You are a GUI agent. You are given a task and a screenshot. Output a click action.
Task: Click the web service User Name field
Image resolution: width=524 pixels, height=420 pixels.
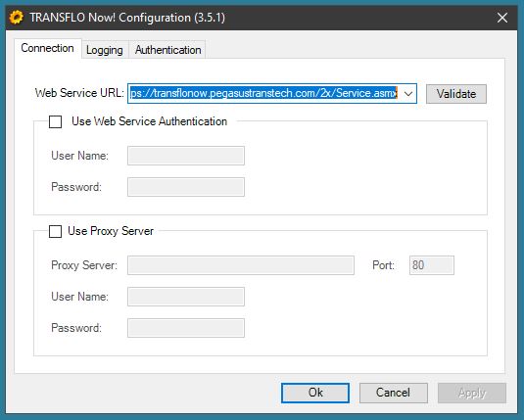click(x=186, y=156)
